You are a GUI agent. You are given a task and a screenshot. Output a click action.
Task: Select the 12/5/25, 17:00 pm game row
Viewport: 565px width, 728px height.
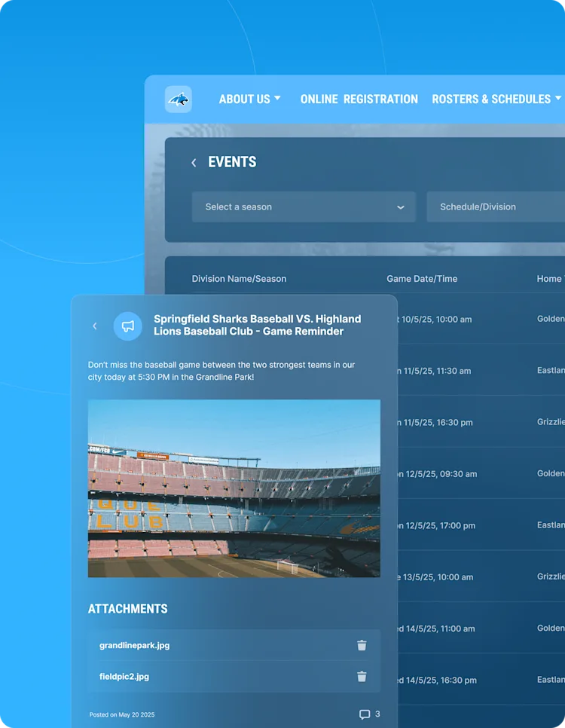(481, 525)
